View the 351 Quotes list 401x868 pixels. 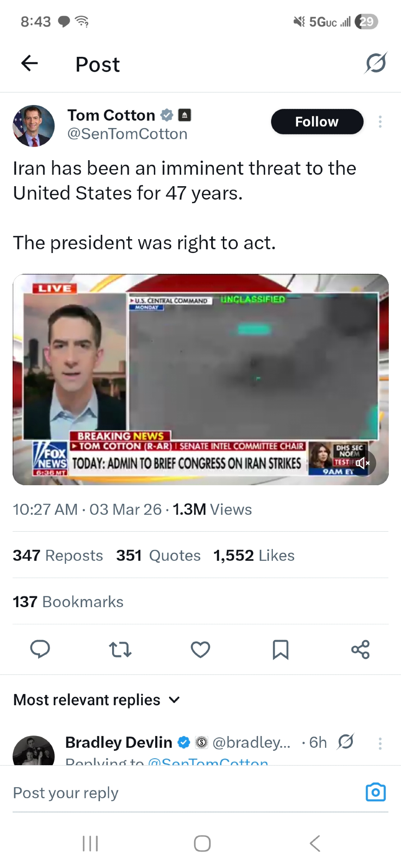(158, 556)
